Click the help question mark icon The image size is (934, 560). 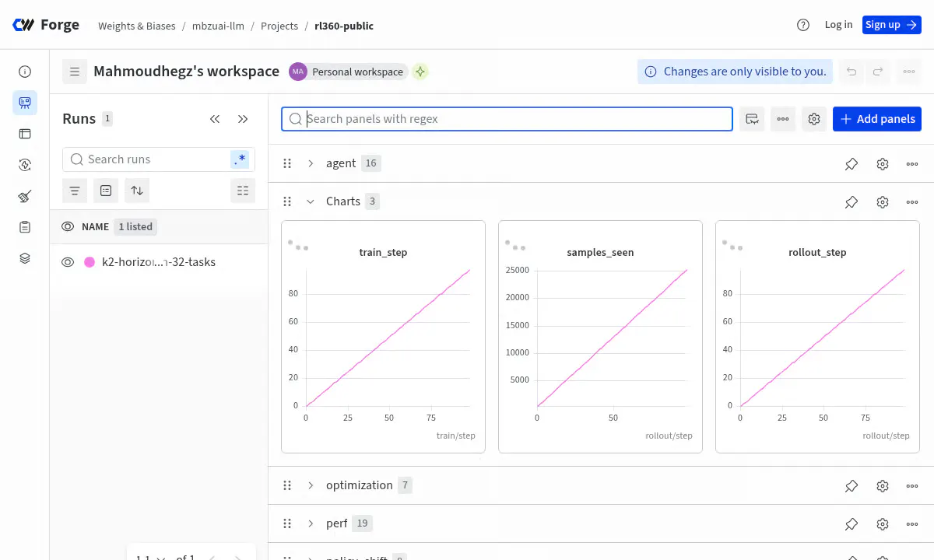click(x=803, y=25)
